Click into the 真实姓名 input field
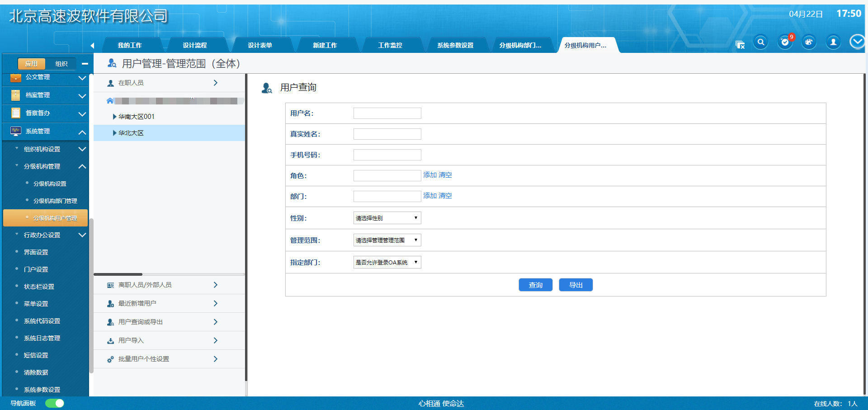This screenshot has width=868, height=410. point(387,134)
